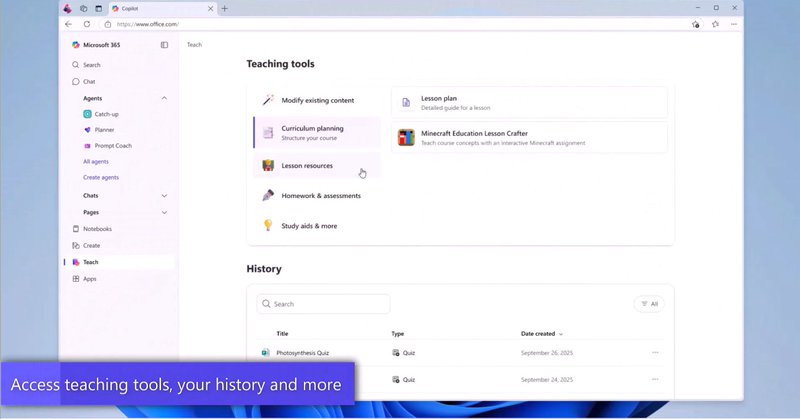Go back with the browser back arrow
This screenshot has height=419, width=800.
click(69, 24)
